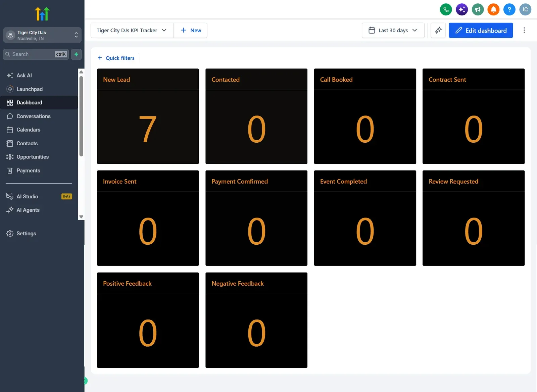Viewport: 537px width, 392px height.
Task: Click the Review Requested KPI widget
Action: coord(473,218)
